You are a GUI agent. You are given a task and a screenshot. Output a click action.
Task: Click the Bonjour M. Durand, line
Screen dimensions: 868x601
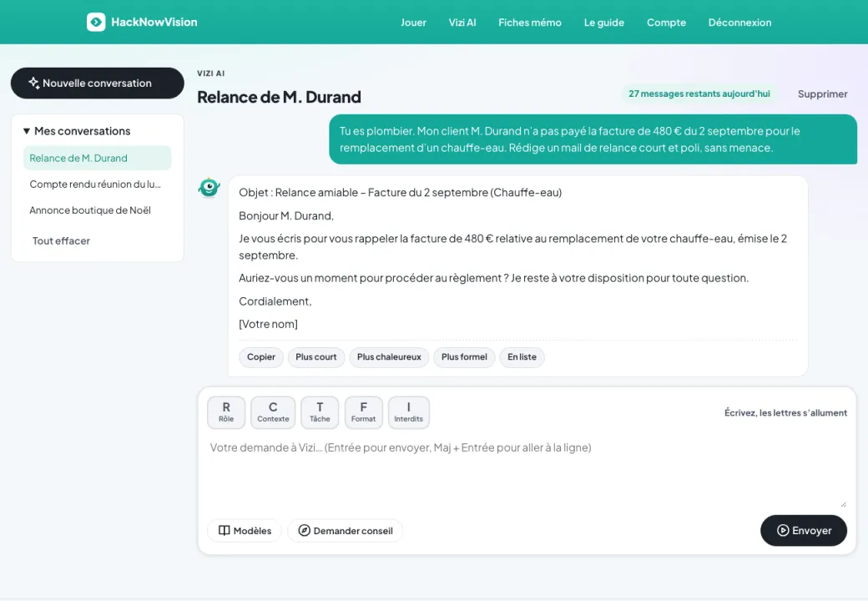click(286, 216)
